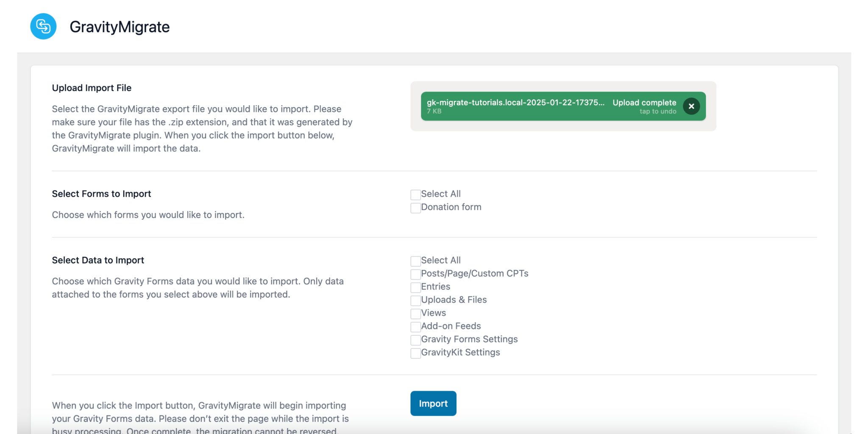Click the Select Data to Import heading
The width and height of the screenshot is (868, 434).
tap(98, 260)
